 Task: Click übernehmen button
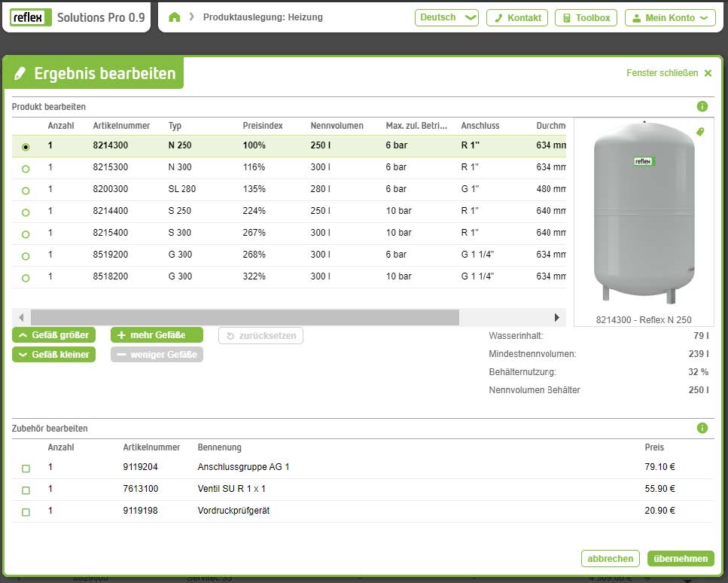point(681,558)
